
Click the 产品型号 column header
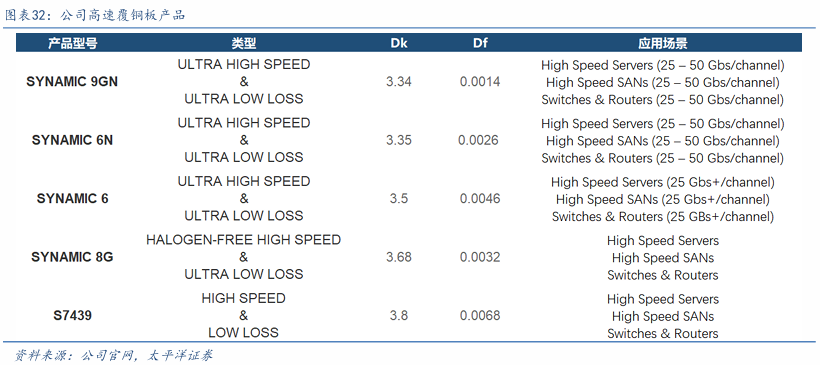72,43
